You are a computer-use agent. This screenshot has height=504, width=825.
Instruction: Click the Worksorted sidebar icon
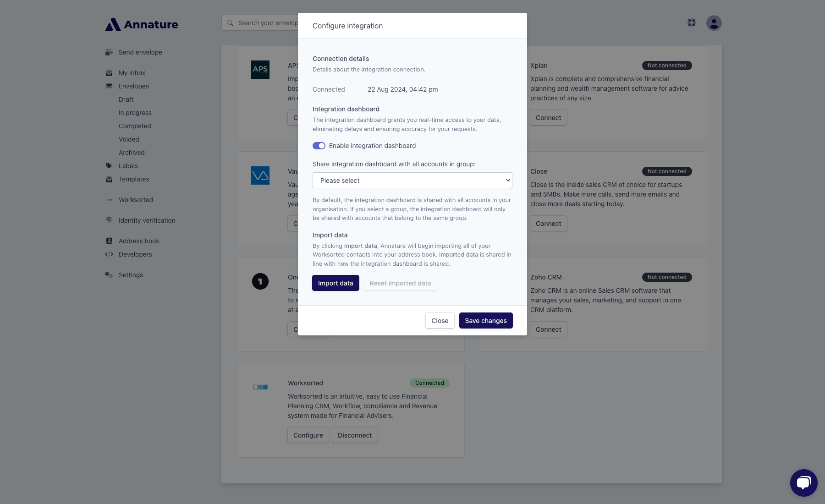pos(109,199)
